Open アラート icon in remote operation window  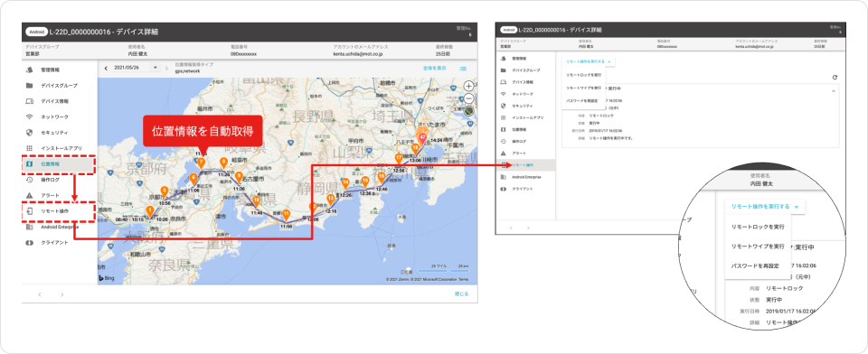[504, 153]
